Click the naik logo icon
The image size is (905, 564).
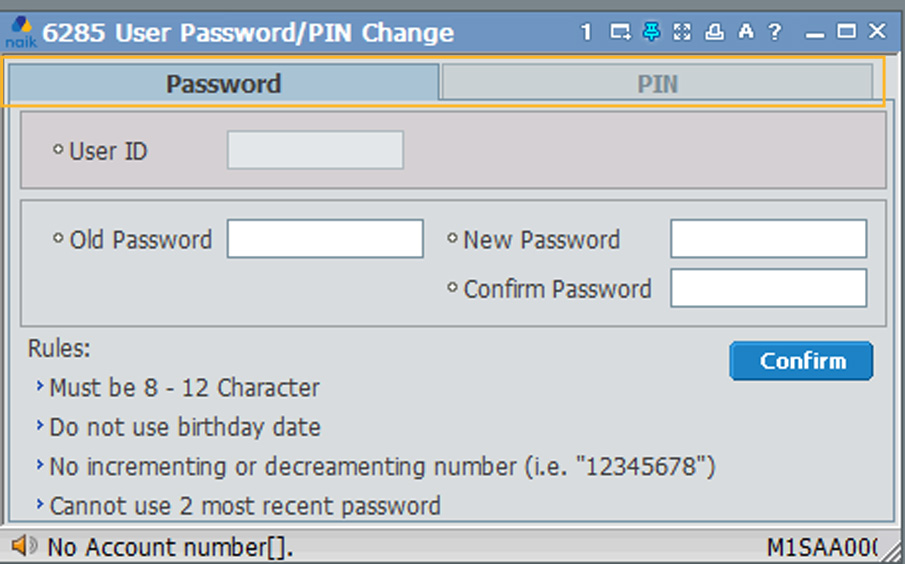click(20, 32)
